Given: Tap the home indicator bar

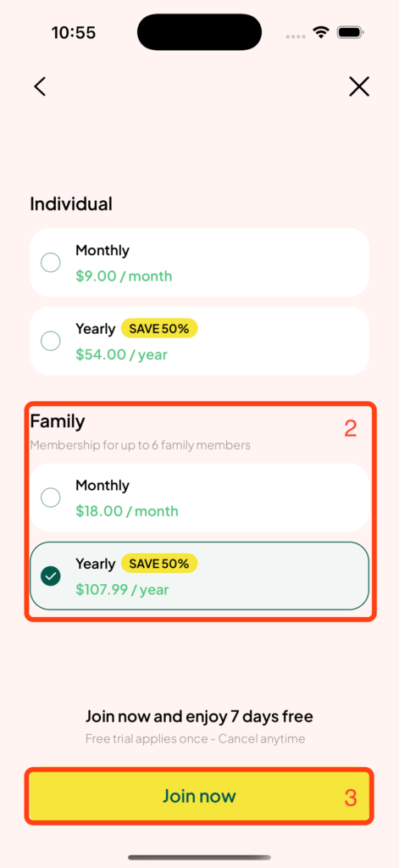Looking at the screenshot, I should tap(199, 858).
